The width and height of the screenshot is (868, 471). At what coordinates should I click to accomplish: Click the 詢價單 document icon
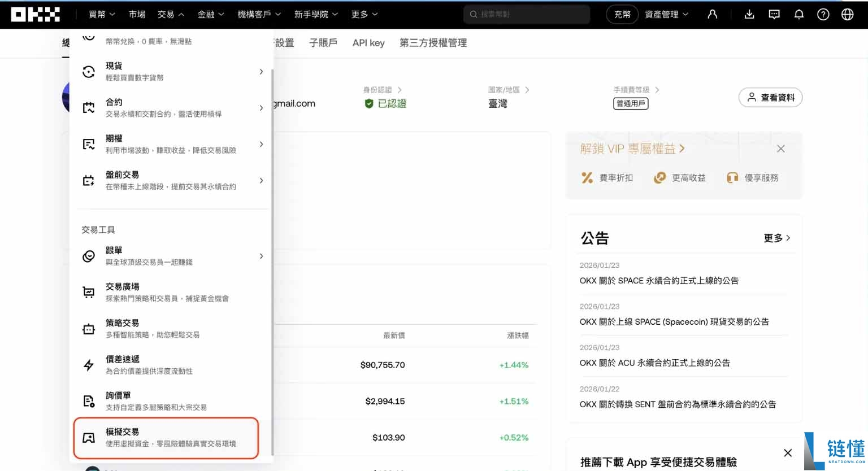(89, 401)
